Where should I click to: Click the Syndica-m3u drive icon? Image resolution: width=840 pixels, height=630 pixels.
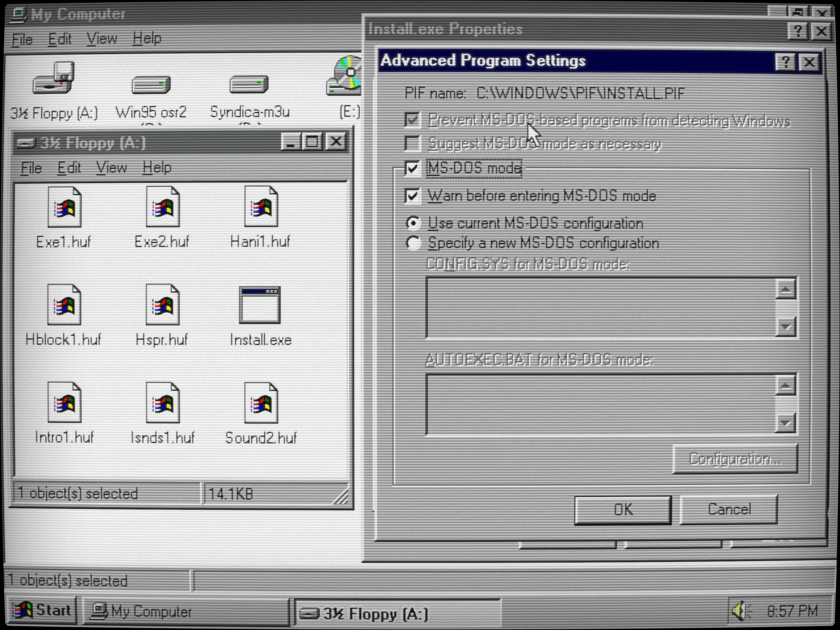tap(249, 84)
